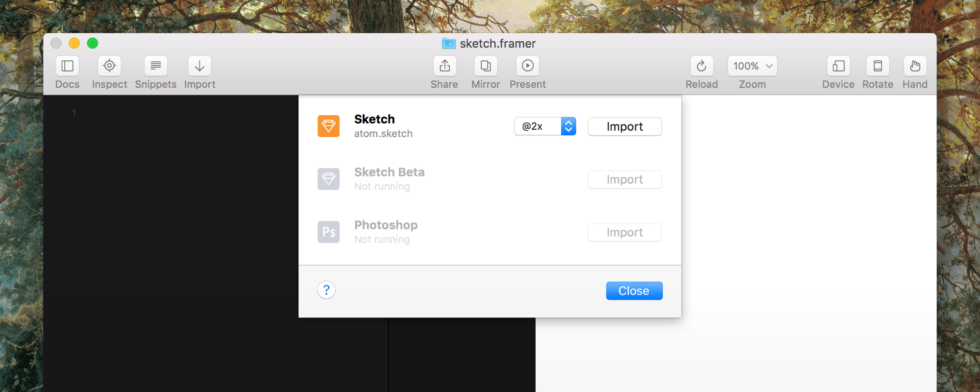Open the @2x scale dropdown
Viewport: 980px width, 392px height.
pos(545,126)
